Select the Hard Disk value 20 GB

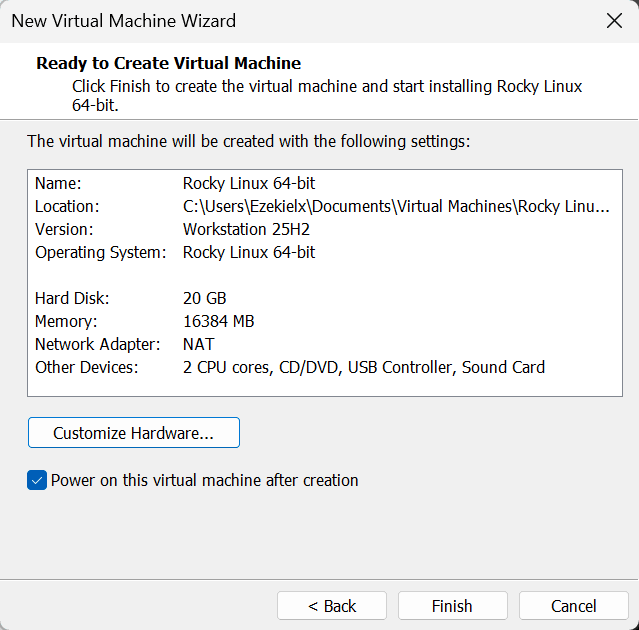pos(204,298)
